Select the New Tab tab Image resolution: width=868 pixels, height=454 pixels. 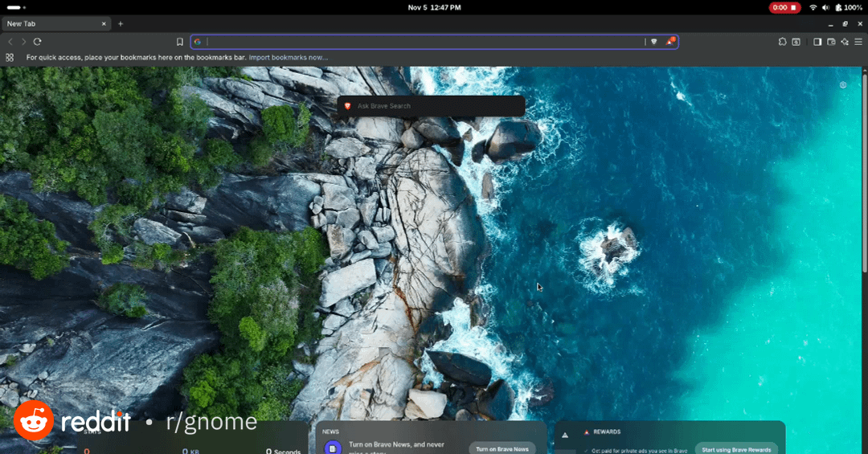[x=52, y=24]
